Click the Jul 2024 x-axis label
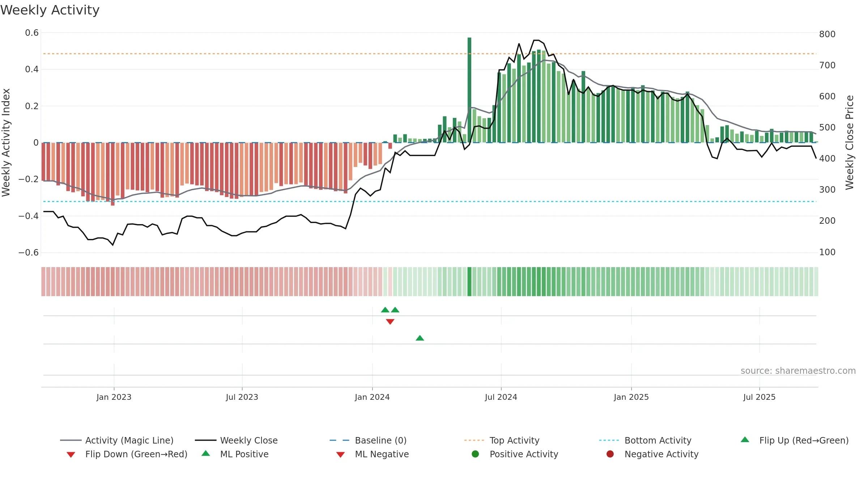This screenshot has height=488, width=868. tap(501, 397)
